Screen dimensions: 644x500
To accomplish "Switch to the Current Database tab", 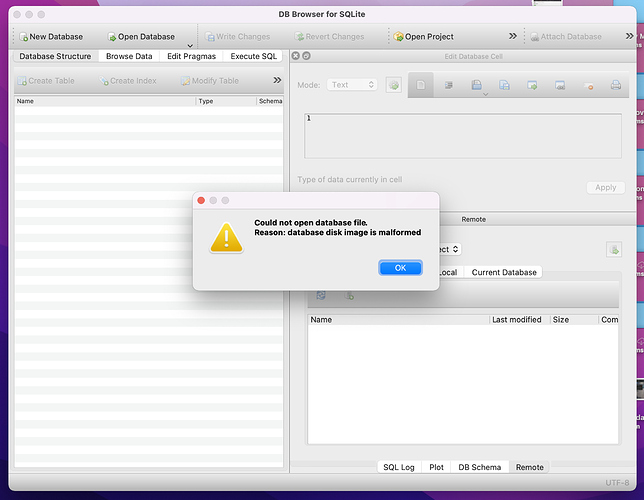I will coord(504,272).
